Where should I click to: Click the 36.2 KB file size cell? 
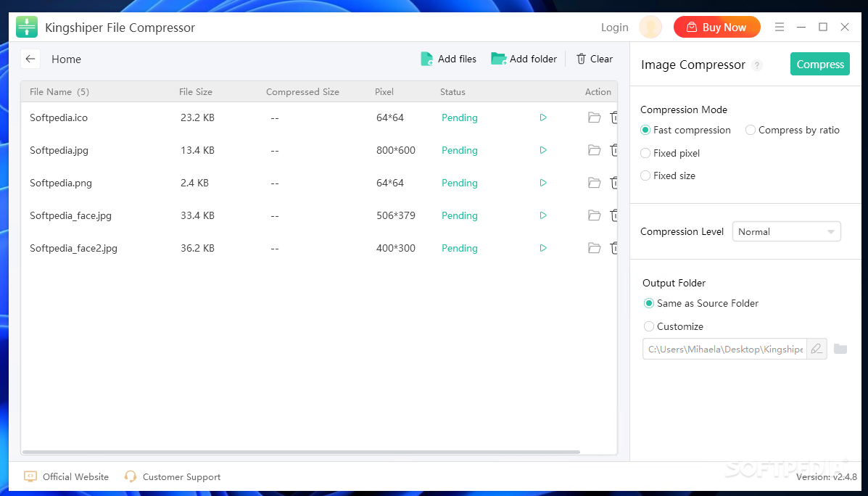click(x=197, y=248)
